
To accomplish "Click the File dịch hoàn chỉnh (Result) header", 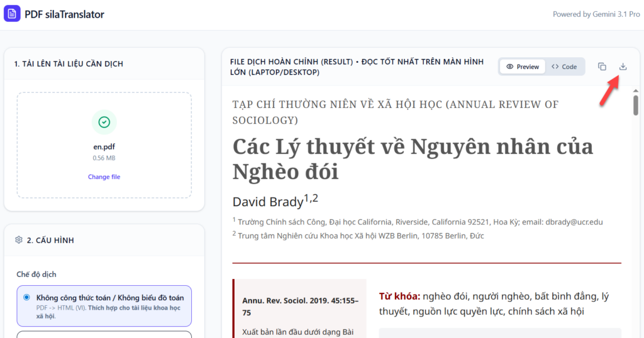I will [x=357, y=67].
